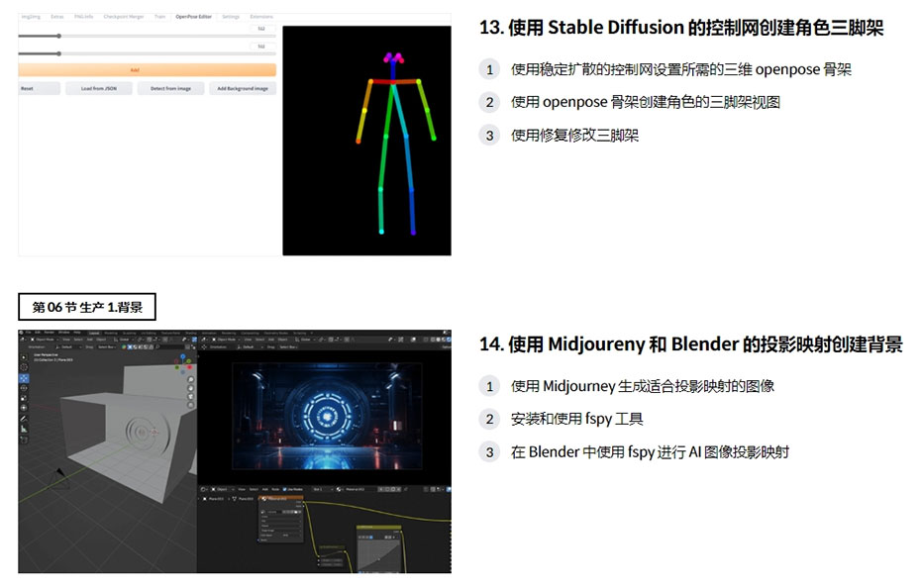Activate the Transform tool in Blender toolbar

[24, 408]
